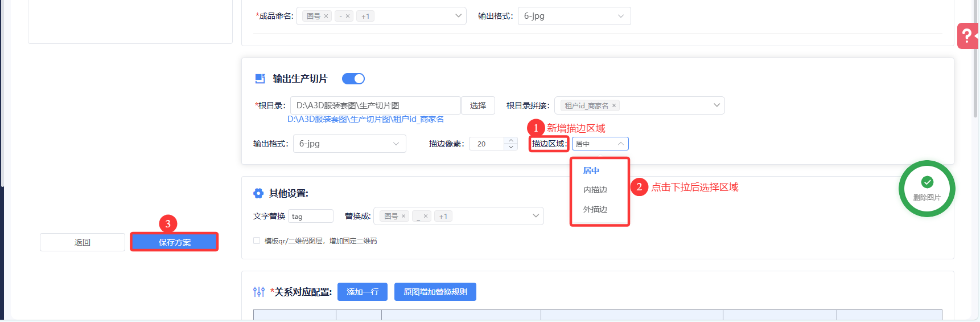The width and height of the screenshot is (980, 322).
Task: Remove 租户id_商家名 tag from 根目录拼接
Action: click(x=614, y=105)
